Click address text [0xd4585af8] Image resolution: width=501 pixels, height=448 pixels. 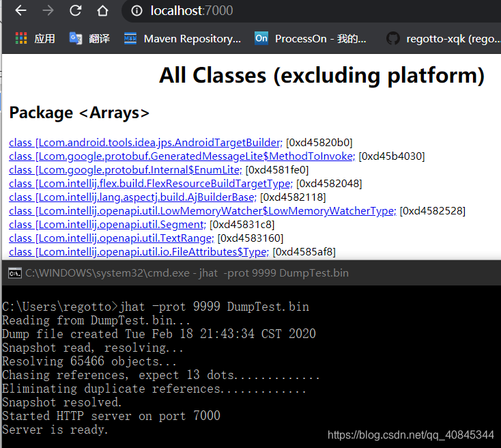click(x=304, y=252)
